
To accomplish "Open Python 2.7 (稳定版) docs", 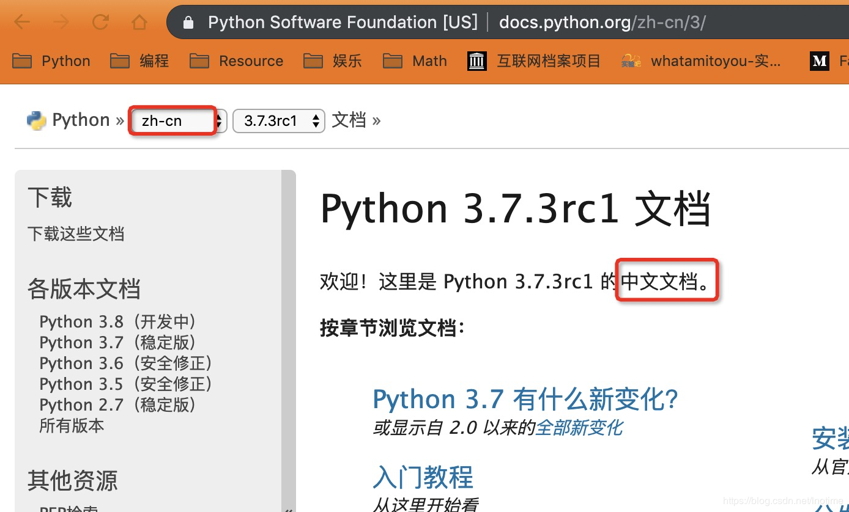I will pyautogui.click(x=117, y=404).
